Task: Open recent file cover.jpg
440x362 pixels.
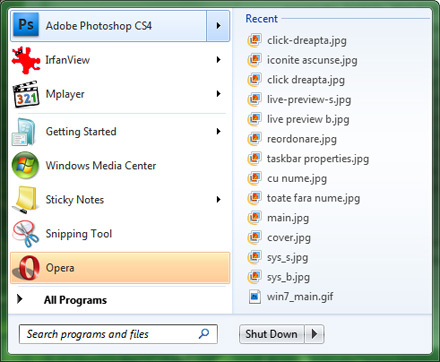Action: click(289, 238)
